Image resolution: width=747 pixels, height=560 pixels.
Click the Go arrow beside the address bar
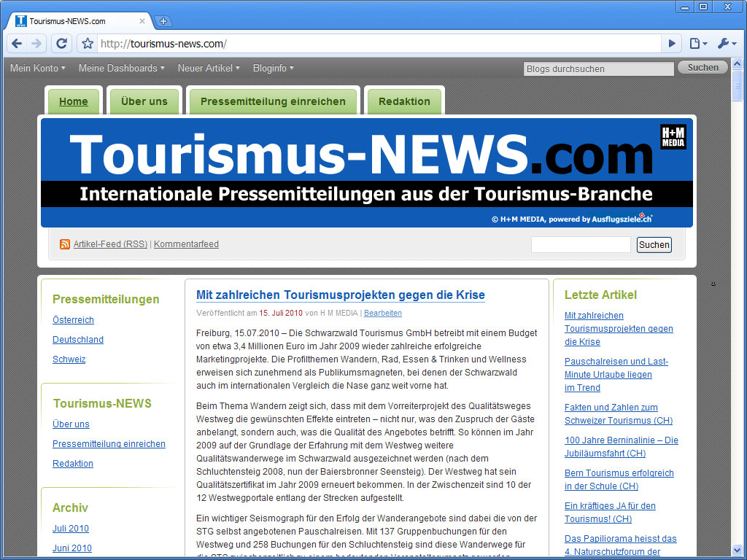pos(672,44)
